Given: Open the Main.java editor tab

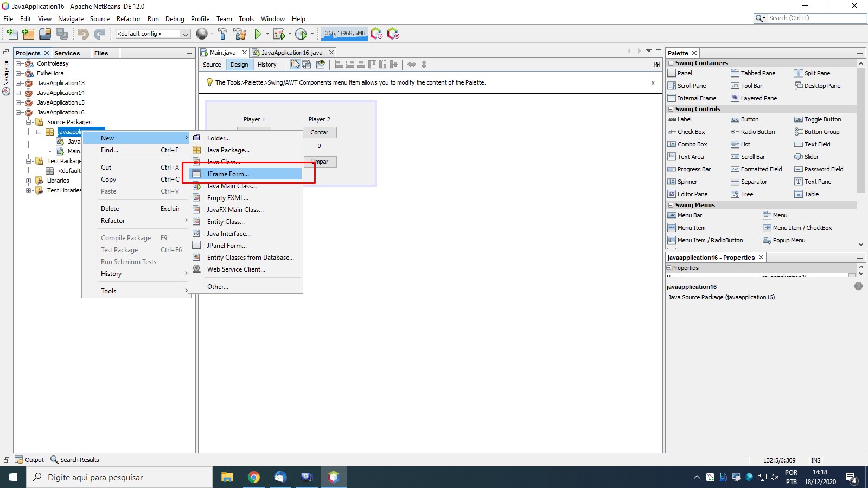Looking at the screenshot, I should pos(223,53).
